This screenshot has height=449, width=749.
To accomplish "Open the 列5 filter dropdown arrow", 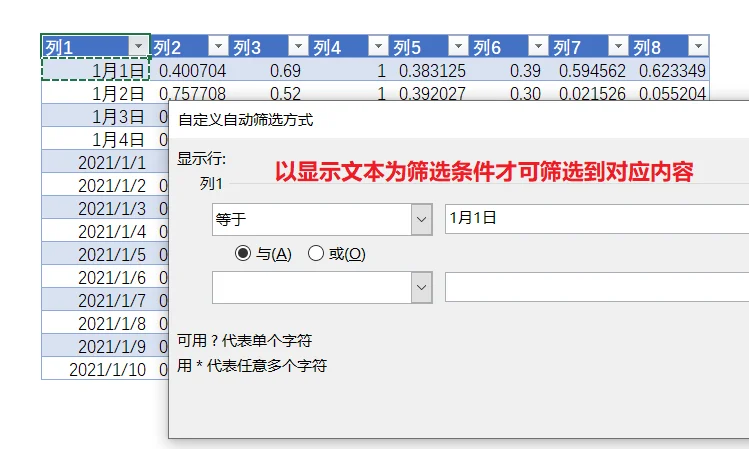I will [459, 46].
